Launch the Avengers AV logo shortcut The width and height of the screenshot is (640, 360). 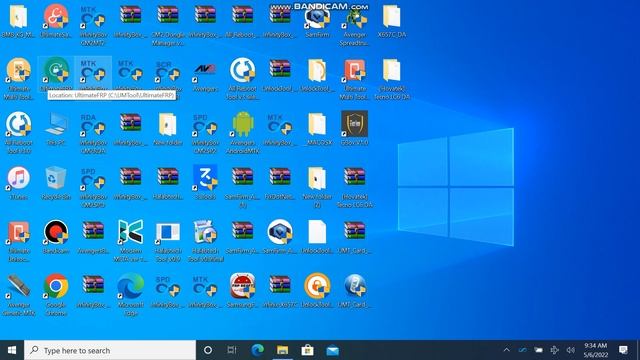[x=205, y=75]
